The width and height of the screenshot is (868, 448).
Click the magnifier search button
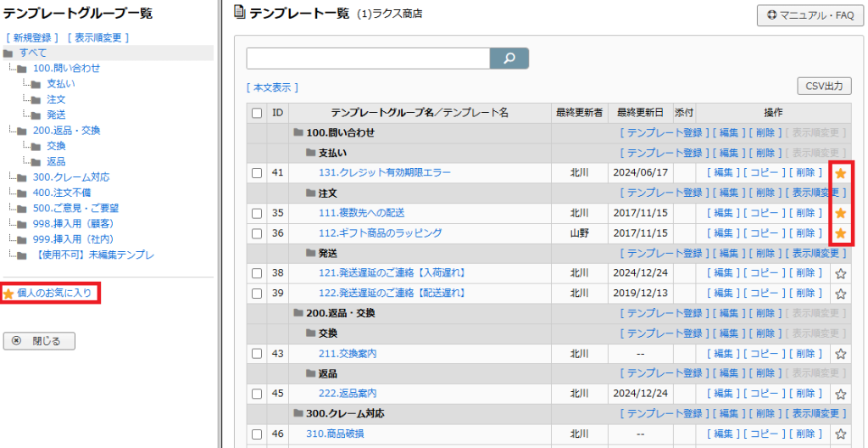pyautogui.click(x=509, y=58)
